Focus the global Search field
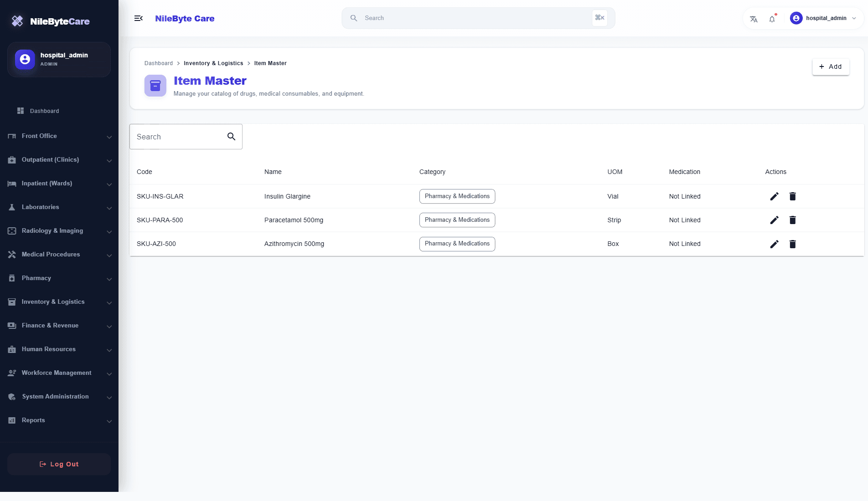This screenshot has width=868, height=501. (x=478, y=18)
